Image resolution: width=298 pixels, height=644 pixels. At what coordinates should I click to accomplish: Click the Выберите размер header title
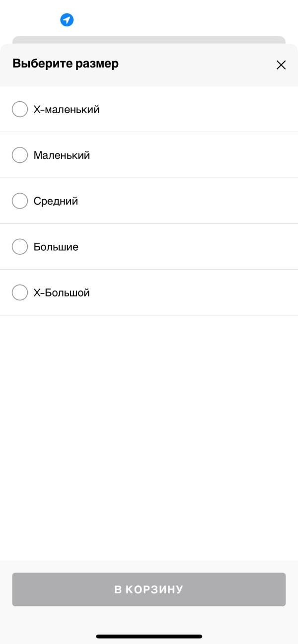[x=66, y=64]
